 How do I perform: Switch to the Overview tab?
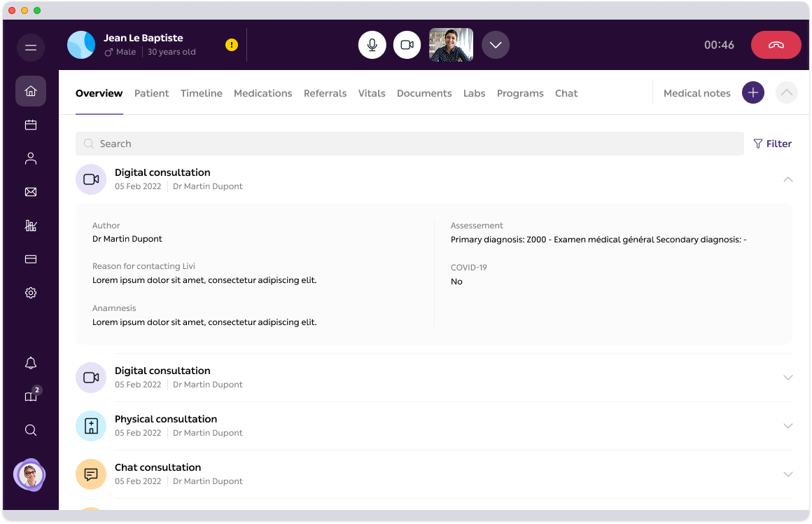coord(99,93)
